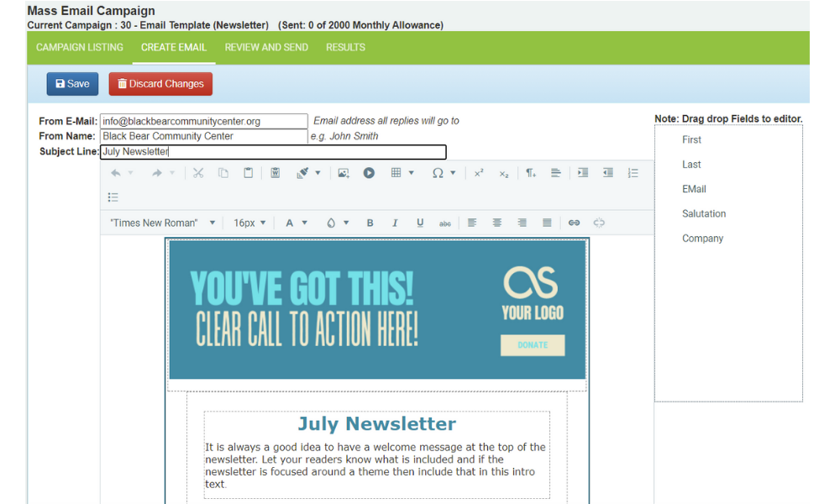
Task: Expand the table options dropdown arrow
Action: pyautogui.click(x=412, y=173)
